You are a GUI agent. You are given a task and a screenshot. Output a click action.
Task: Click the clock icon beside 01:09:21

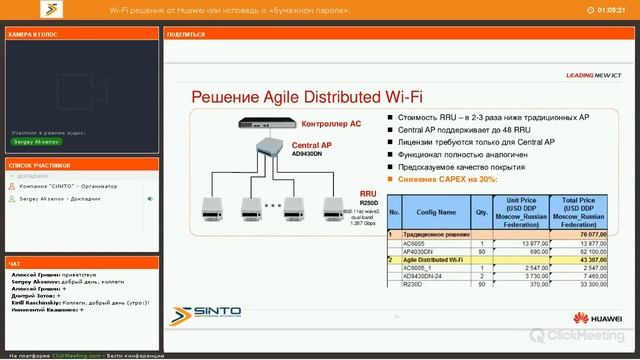coord(590,10)
